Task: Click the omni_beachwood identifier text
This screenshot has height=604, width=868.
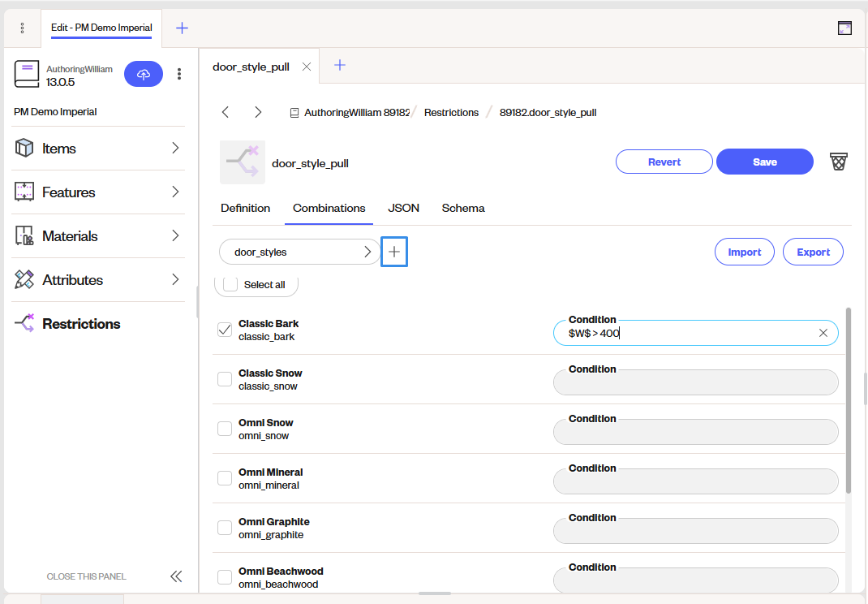Action: (278, 585)
